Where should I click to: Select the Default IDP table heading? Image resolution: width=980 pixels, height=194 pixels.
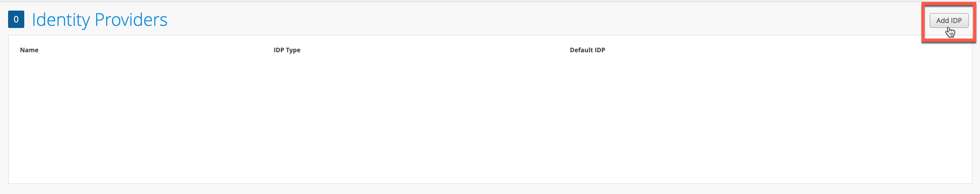coord(587,50)
